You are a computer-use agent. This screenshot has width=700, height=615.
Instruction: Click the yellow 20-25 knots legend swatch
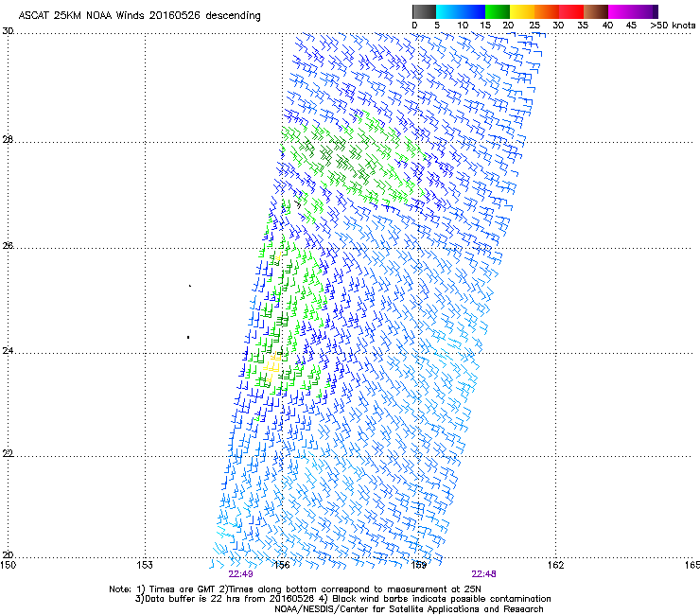522,11
